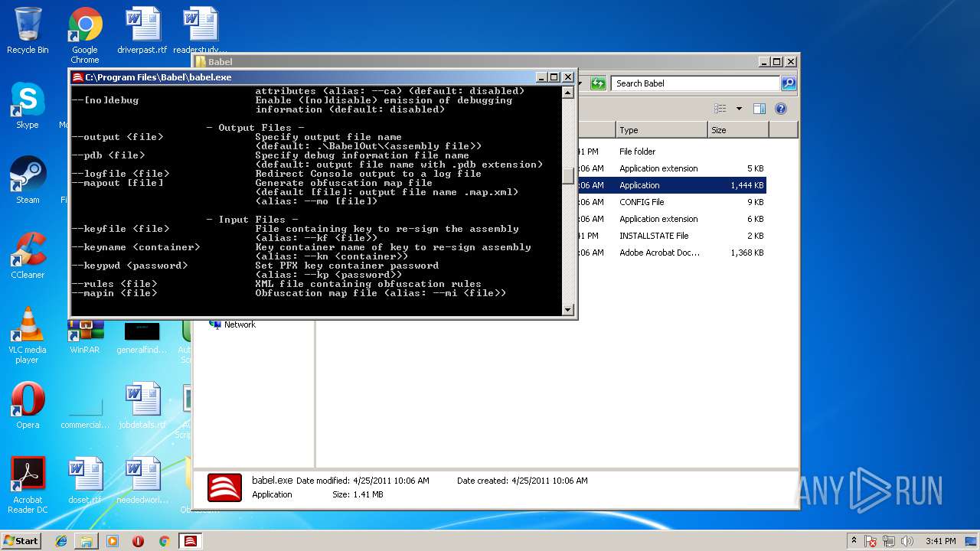This screenshot has height=551, width=980.
Task: Open the Recycle Bin desktop icon
Action: point(28,31)
